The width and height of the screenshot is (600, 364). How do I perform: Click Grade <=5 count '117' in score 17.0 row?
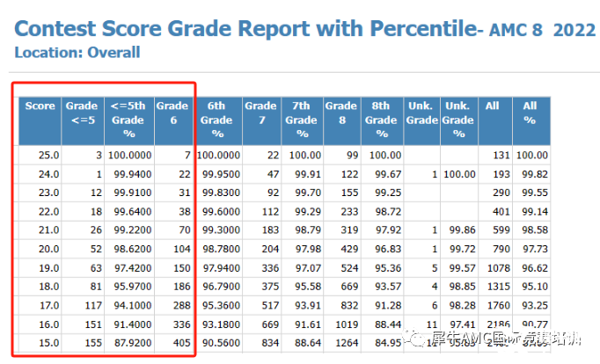tap(93, 306)
